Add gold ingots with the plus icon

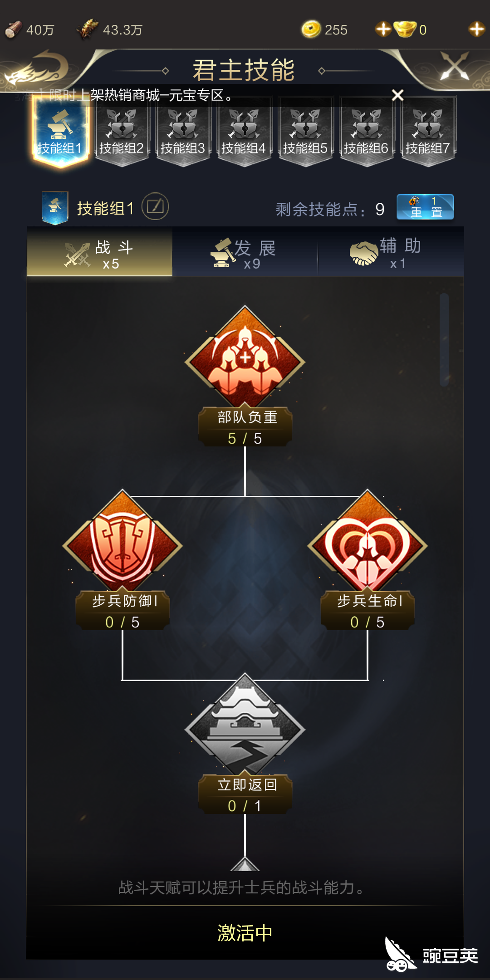(383, 29)
